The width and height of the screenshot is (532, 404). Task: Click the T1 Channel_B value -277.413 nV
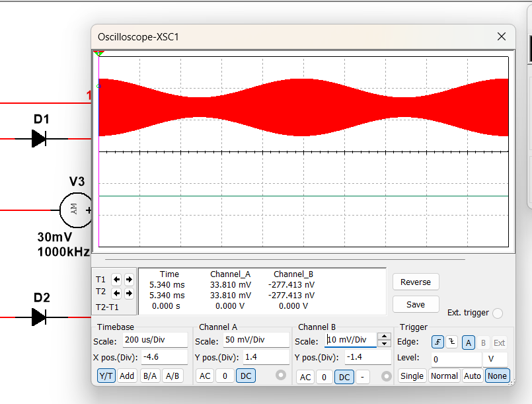coord(291,284)
